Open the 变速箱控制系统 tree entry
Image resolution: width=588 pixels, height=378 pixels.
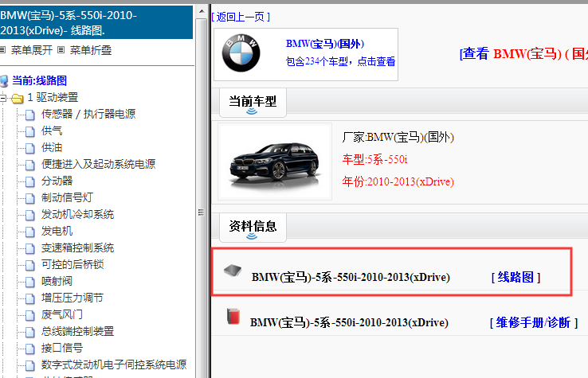tap(77, 247)
